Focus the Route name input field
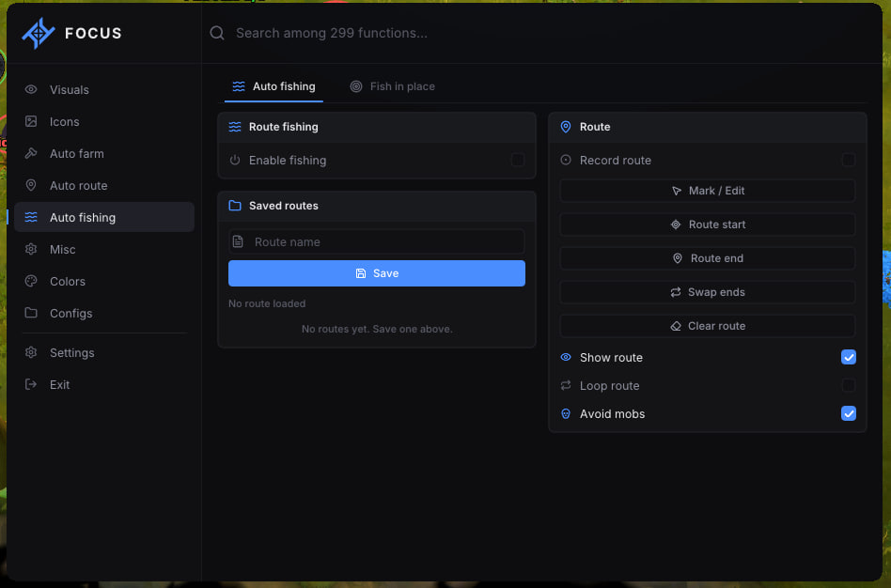891x588 pixels. point(376,241)
